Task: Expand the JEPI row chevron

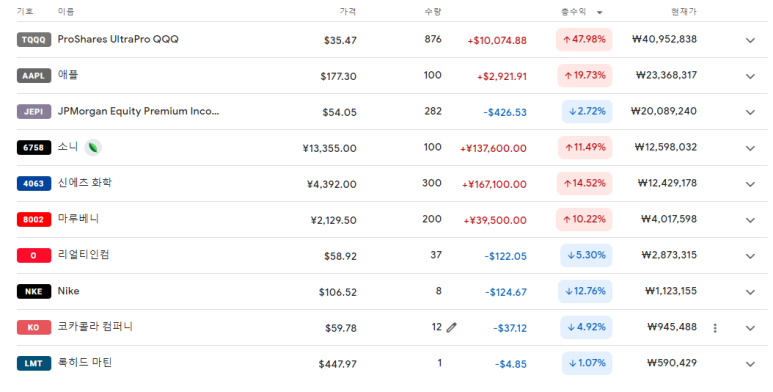Action: point(750,112)
